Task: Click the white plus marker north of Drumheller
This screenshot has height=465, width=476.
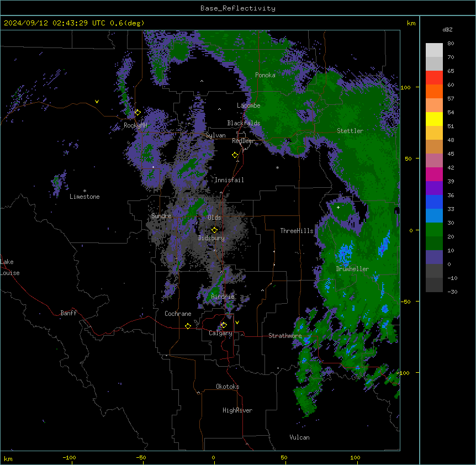Action: [338, 207]
